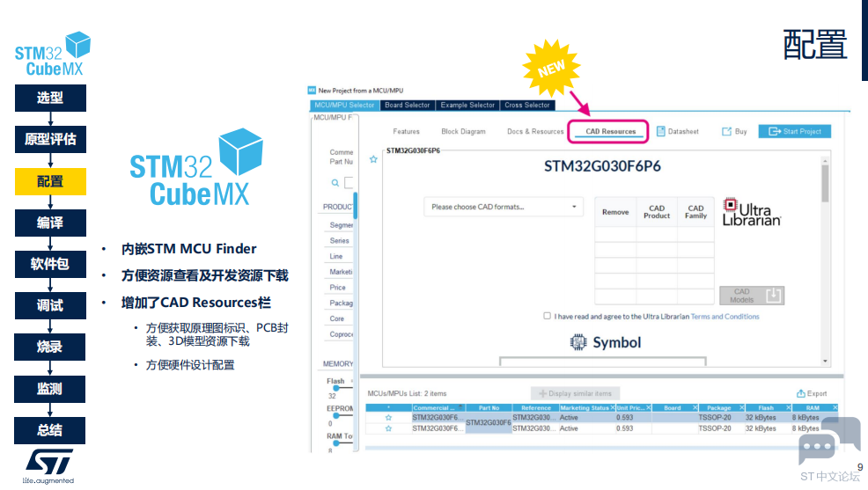Click the Display similar items button
Image resolution: width=868 pixels, height=490 pixels.
tap(575, 393)
